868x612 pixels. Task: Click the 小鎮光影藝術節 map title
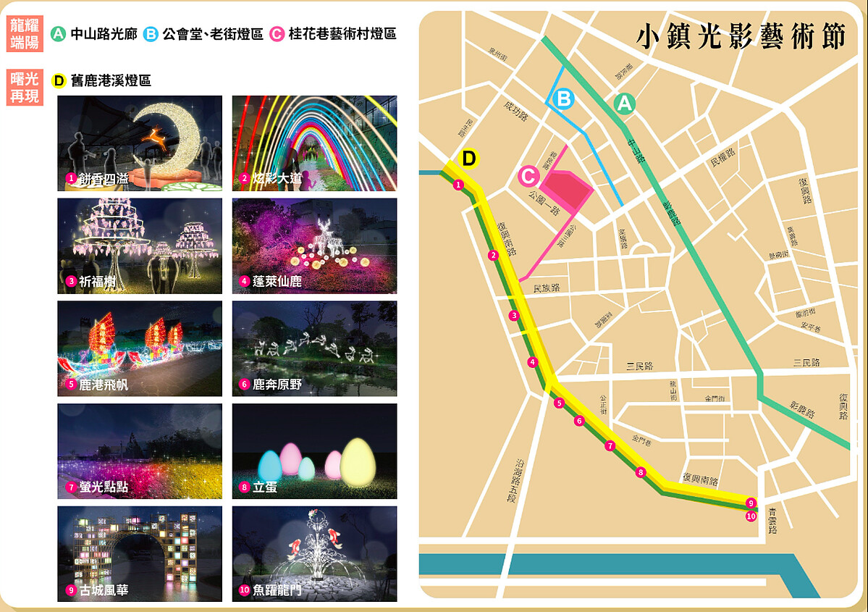pos(741,38)
